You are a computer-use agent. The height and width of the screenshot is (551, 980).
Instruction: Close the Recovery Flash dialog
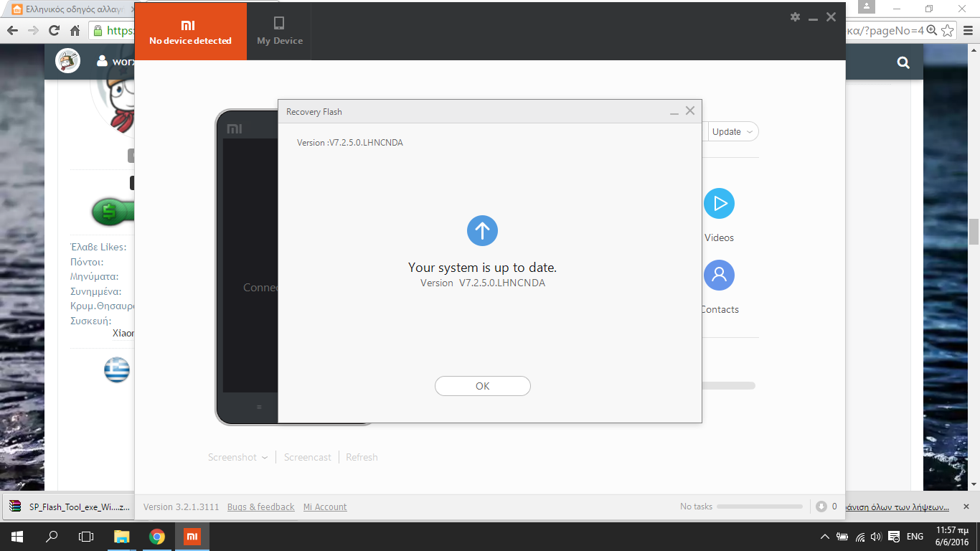690,111
